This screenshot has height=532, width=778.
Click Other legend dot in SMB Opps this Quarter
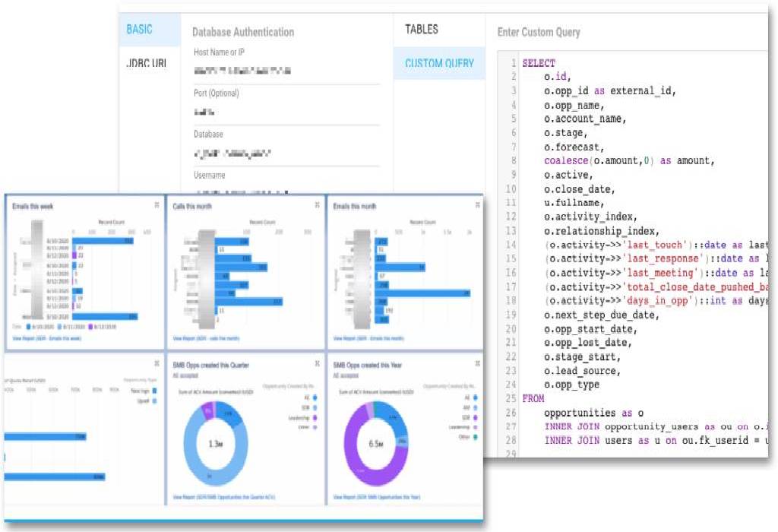315,427
